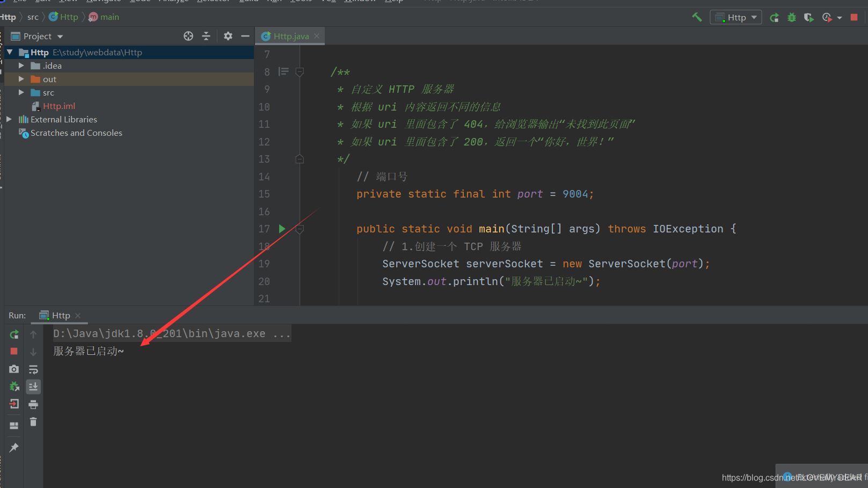The image size is (868, 488).
Task: Click the print icon in Run panel
Action: pos(33,404)
